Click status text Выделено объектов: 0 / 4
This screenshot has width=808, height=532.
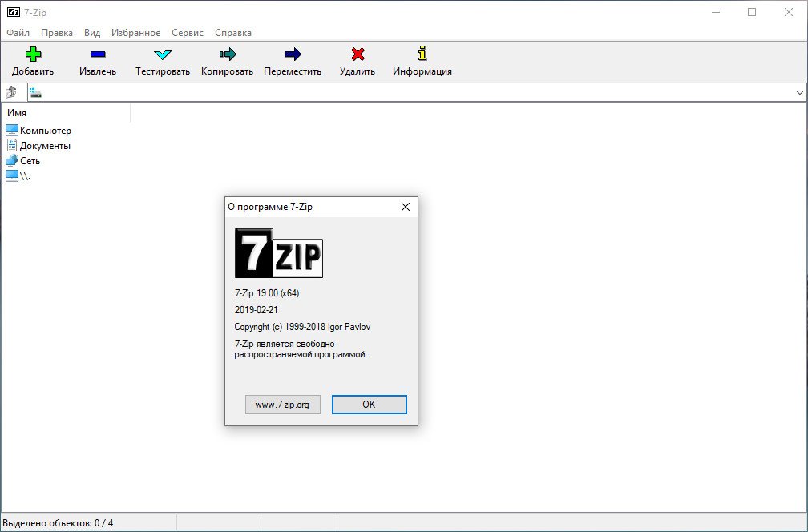coord(58,522)
